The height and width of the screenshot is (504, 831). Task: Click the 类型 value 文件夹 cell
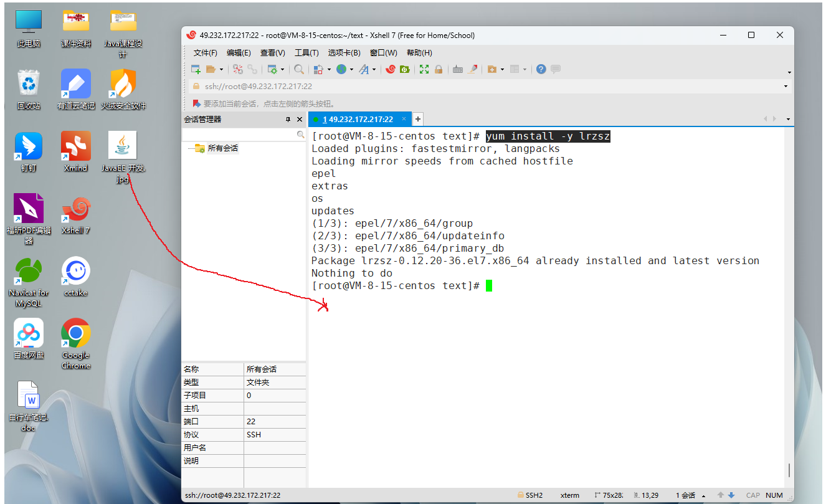pyautogui.click(x=275, y=383)
